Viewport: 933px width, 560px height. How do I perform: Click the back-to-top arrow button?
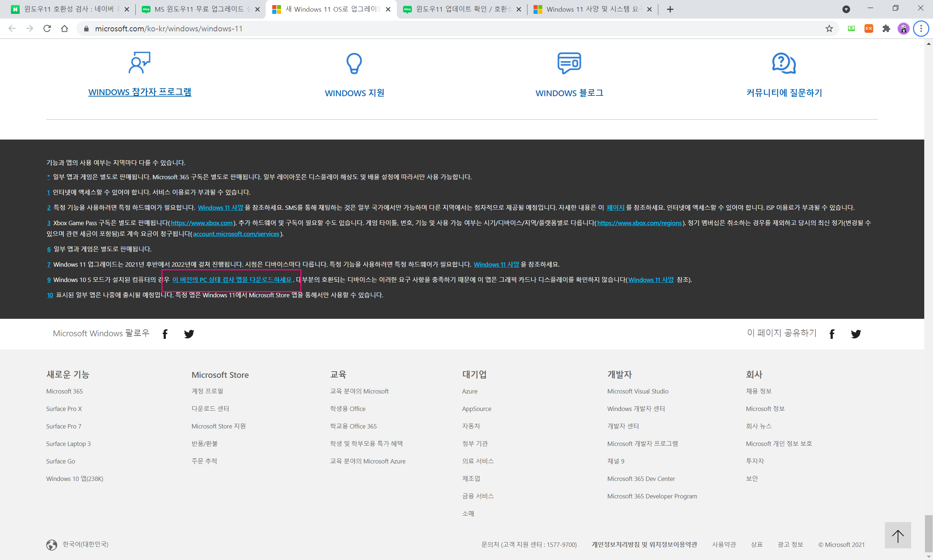tap(898, 535)
